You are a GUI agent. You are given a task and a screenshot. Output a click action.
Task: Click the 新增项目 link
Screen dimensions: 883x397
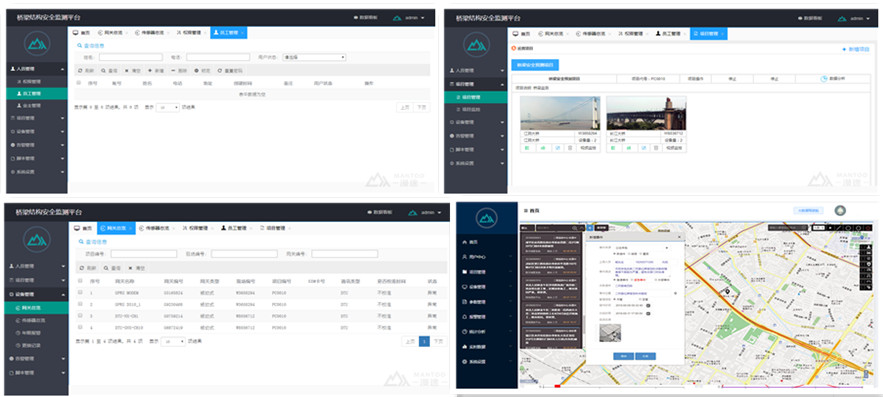pyautogui.click(x=859, y=50)
